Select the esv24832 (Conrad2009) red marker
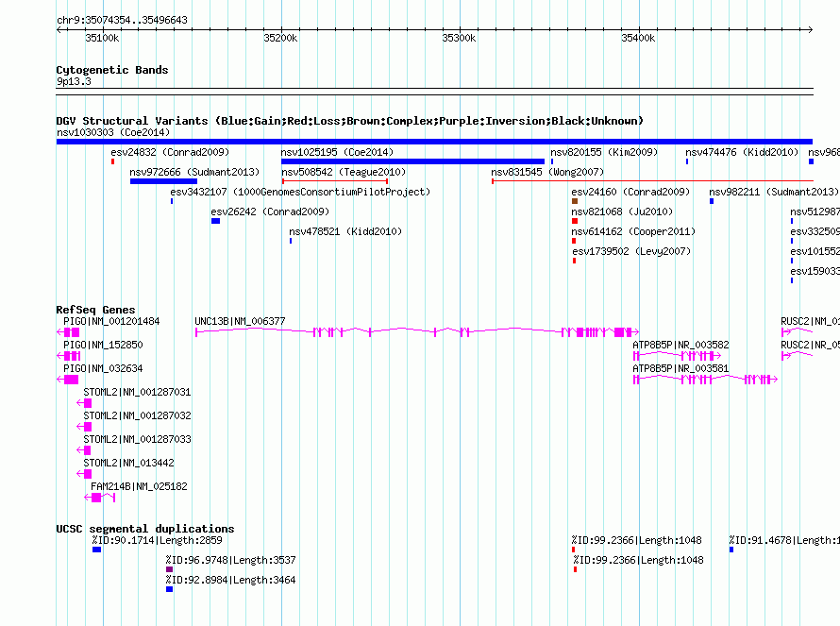840x626 pixels. coord(112,161)
